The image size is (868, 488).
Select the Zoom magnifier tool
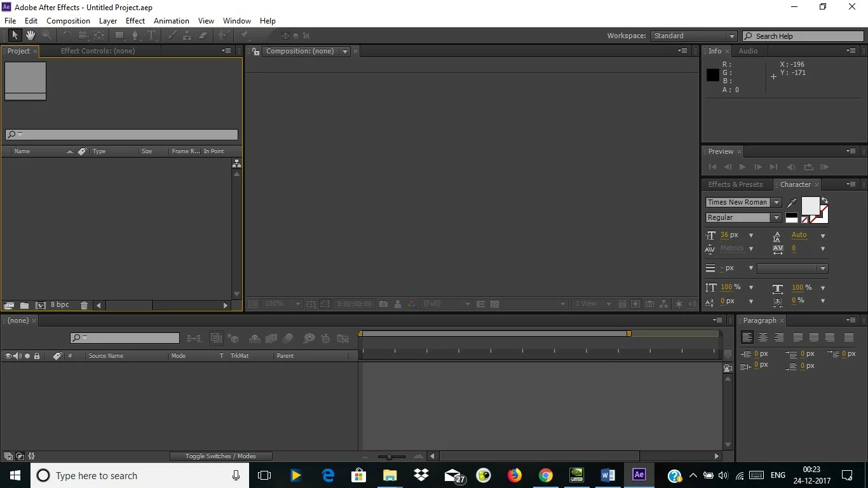[46, 36]
